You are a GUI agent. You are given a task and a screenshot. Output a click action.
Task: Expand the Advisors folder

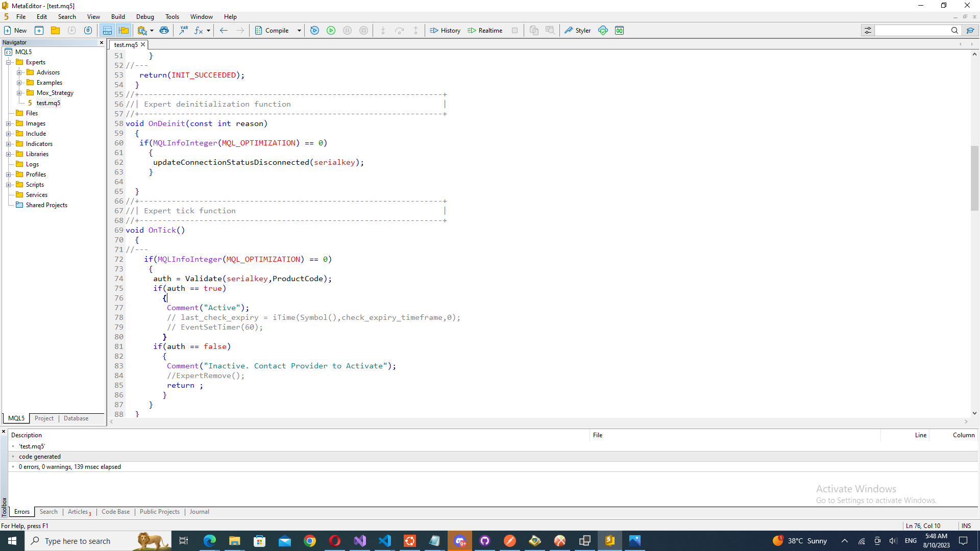pyautogui.click(x=19, y=72)
